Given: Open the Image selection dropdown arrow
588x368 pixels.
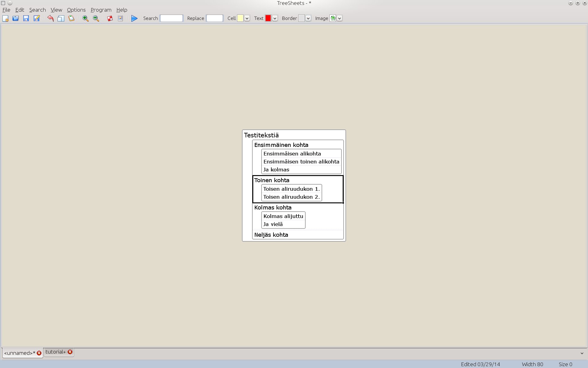Looking at the screenshot, I should (x=339, y=18).
